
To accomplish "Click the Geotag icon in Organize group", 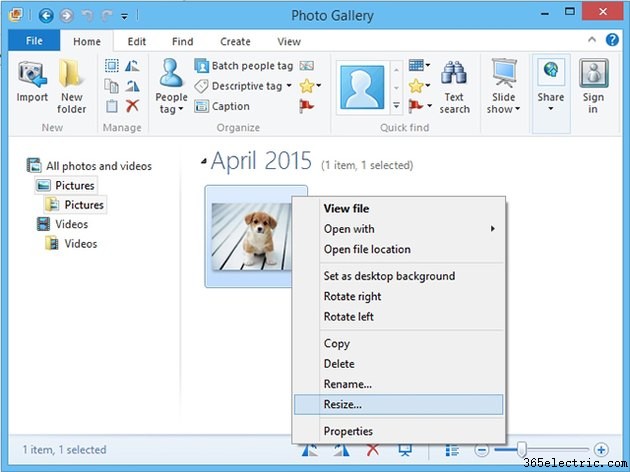I will [307, 65].
